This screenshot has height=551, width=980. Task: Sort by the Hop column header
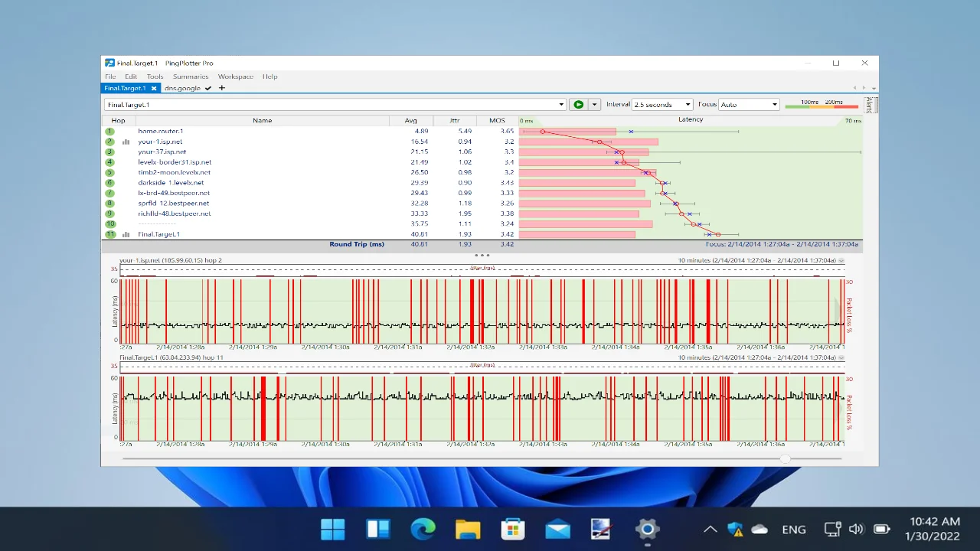tap(118, 120)
